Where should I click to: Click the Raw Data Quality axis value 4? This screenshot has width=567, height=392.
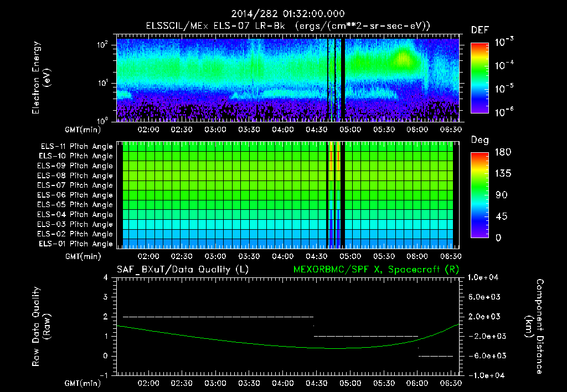106,278
